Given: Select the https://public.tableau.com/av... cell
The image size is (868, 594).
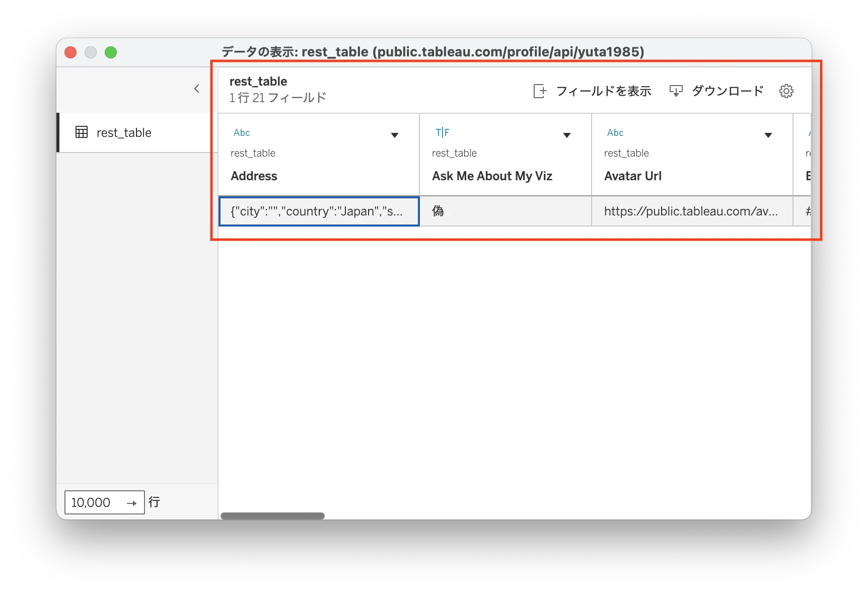Looking at the screenshot, I should pos(692,211).
